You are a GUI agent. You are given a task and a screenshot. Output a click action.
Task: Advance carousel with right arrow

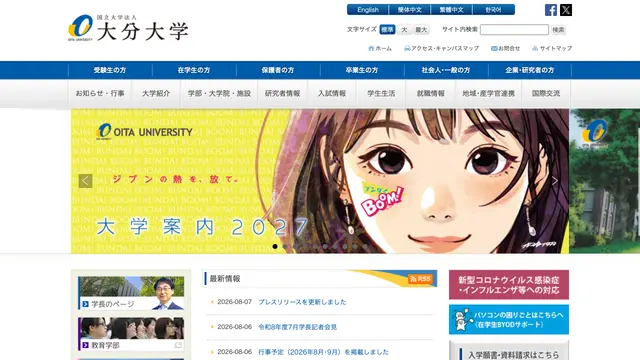click(555, 180)
